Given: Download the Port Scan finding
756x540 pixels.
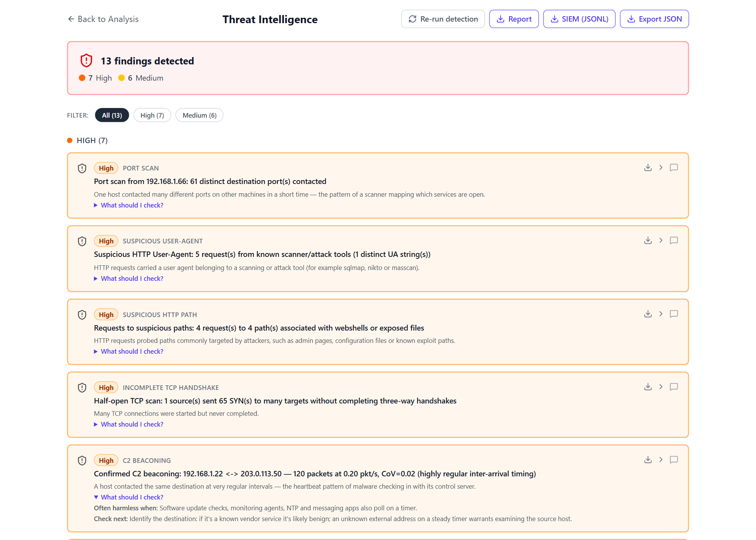Looking at the screenshot, I should [648, 167].
